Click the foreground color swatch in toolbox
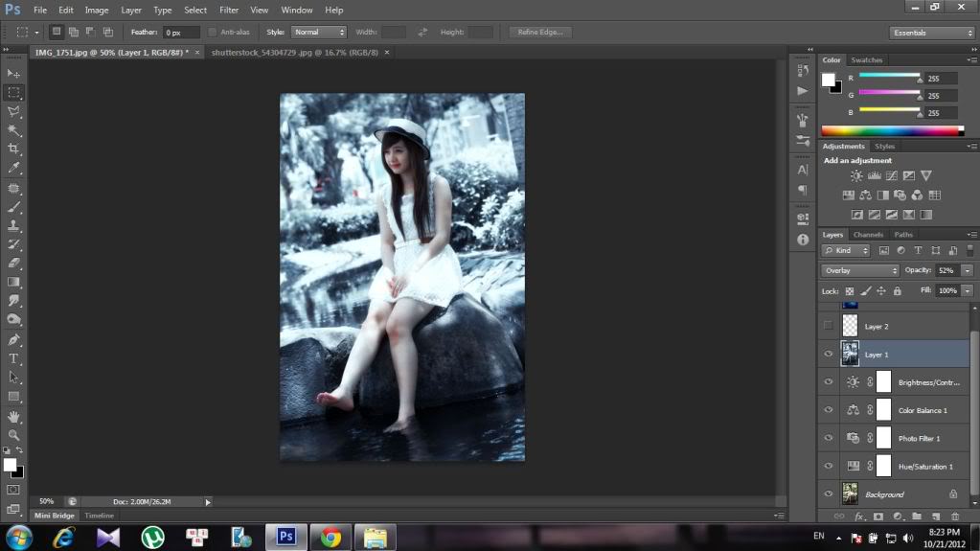Image resolution: width=980 pixels, height=551 pixels. 10,465
